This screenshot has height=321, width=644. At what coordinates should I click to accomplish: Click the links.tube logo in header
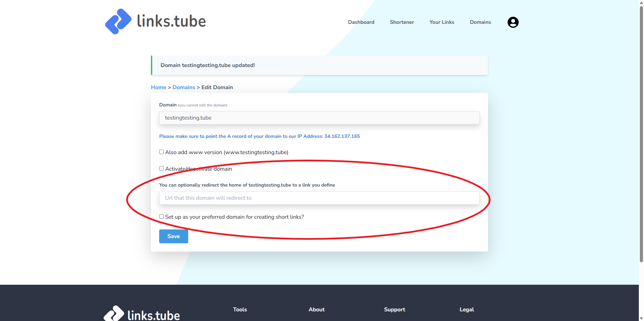[155, 21]
